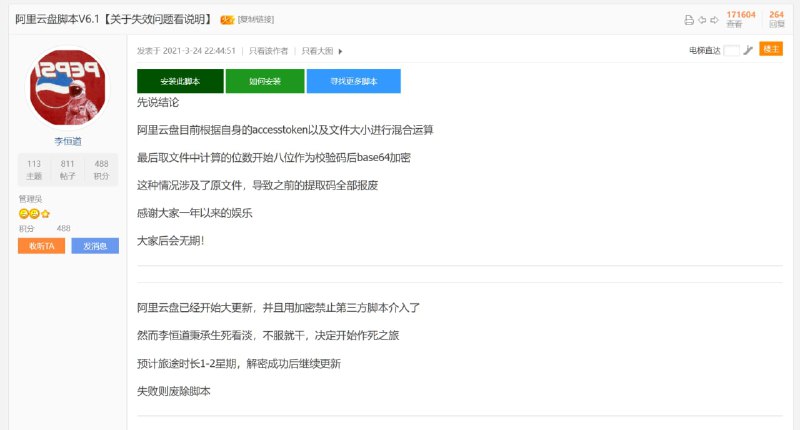Click the 如何安装 button

click(265, 81)
